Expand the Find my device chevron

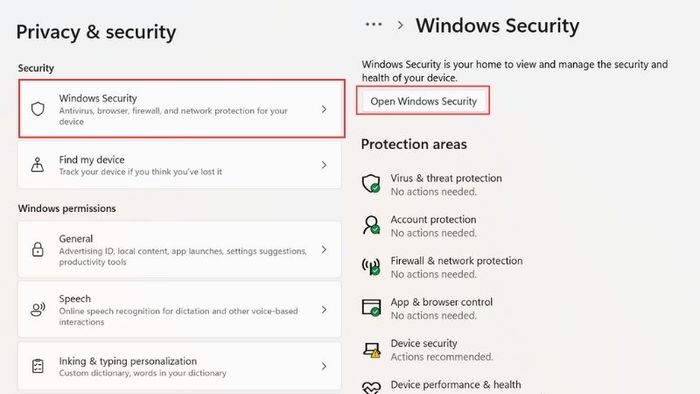coord(324,165)
